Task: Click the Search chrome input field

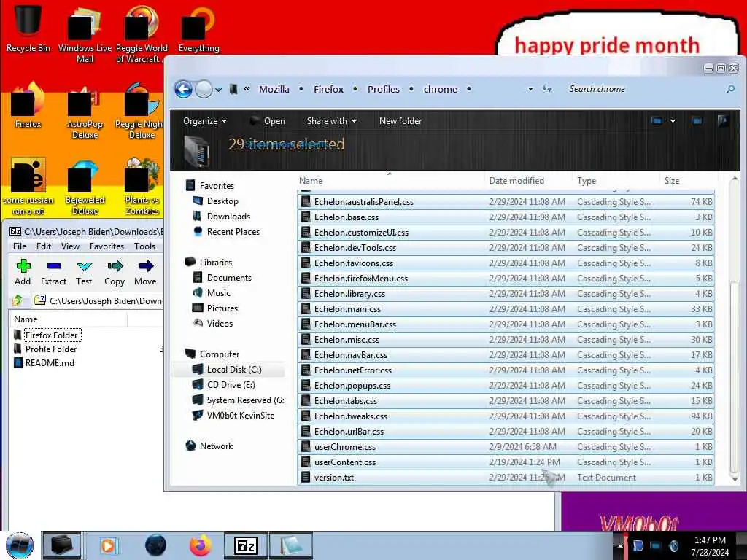Action: coord(646,89)
